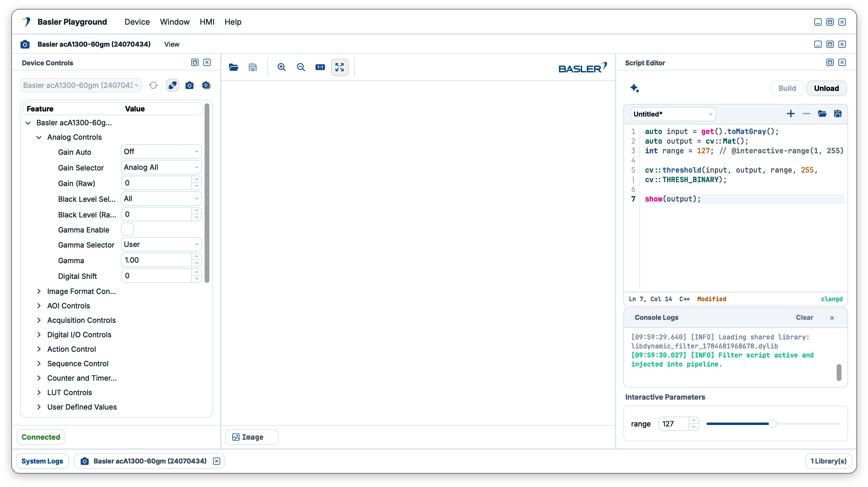Expand Image Format Controls node
This screenshot has height=487, width=868.
click(39, 291)
